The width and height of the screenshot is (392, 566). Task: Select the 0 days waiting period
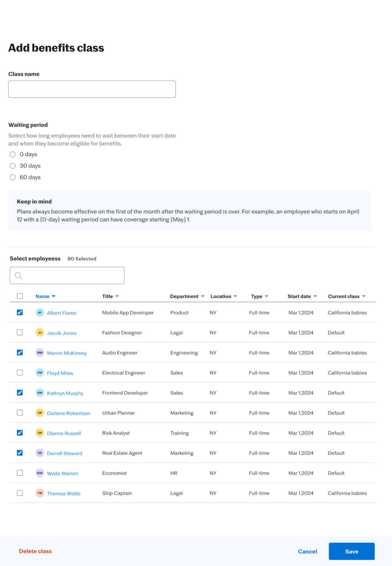pyautogui.click(x=12, y=154)
